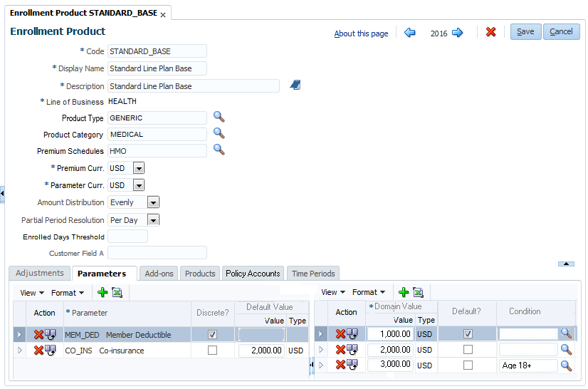Viewport: 588px width, 389px height.
Task: Delete the 2,000.00 domain value row
Action: (x=340, y=350)
